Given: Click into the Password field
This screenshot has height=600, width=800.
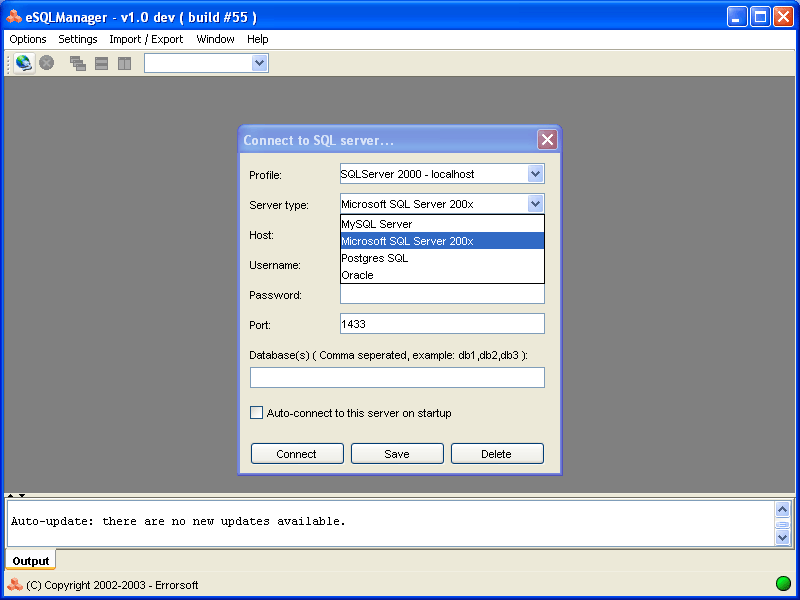Looking at the screenshot, I should [442, 294].
